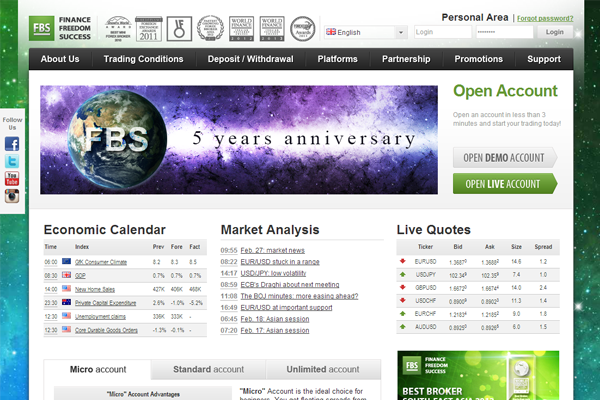Screen dimensions: 600x400
Task: Click the Login button
Action: [x=554, y=32]
